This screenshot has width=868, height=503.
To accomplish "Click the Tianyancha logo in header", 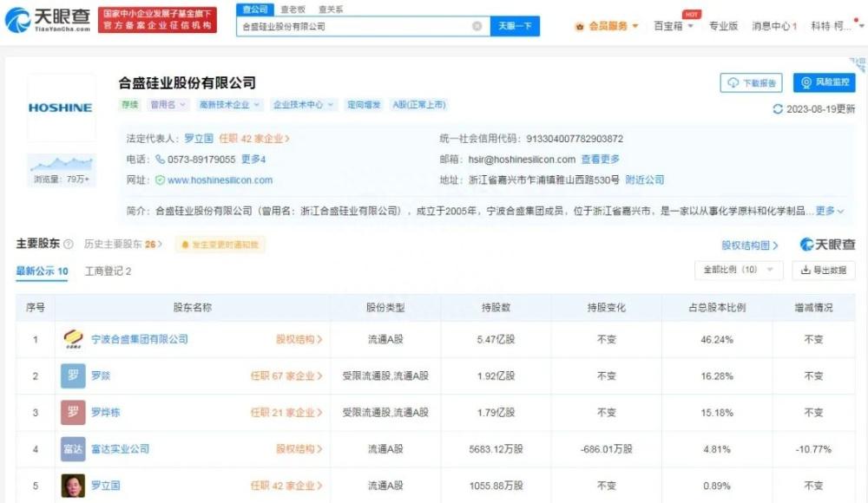I will pos(48,19).
